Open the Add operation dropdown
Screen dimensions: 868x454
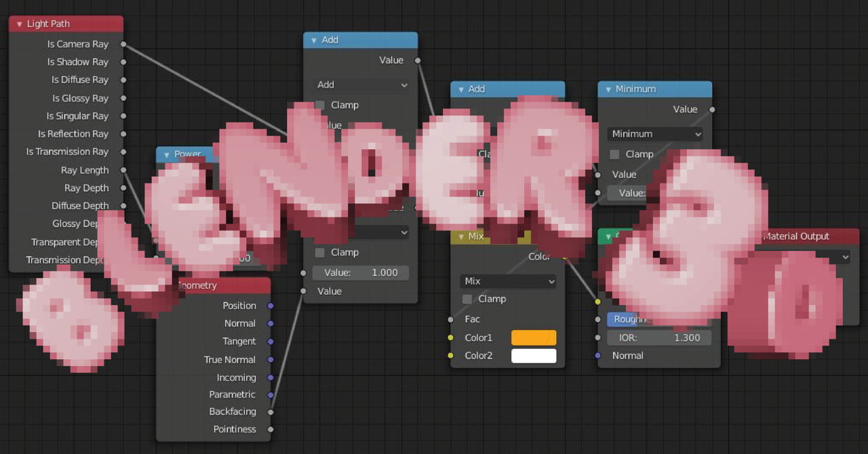point(361,85)
